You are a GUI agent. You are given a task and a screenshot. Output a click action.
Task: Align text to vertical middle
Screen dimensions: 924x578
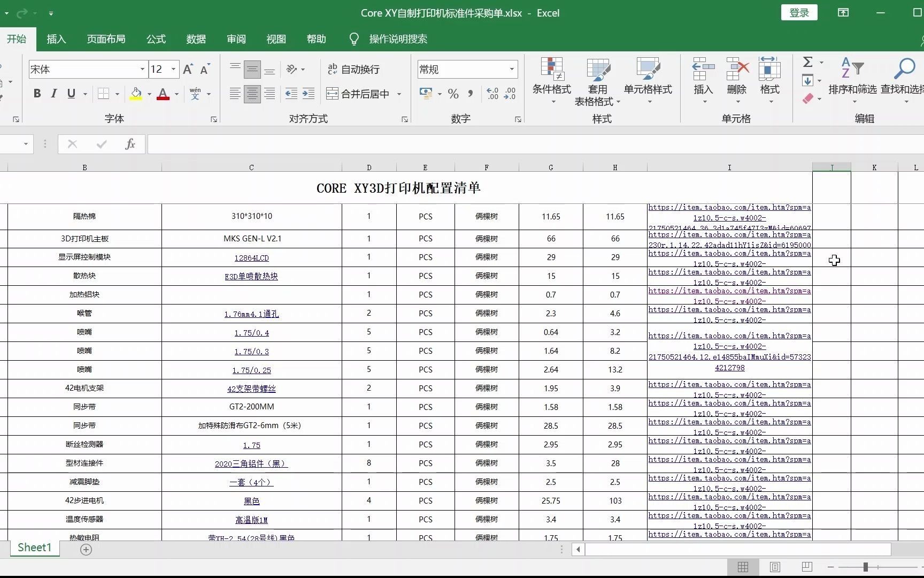(x=252, y=69)
